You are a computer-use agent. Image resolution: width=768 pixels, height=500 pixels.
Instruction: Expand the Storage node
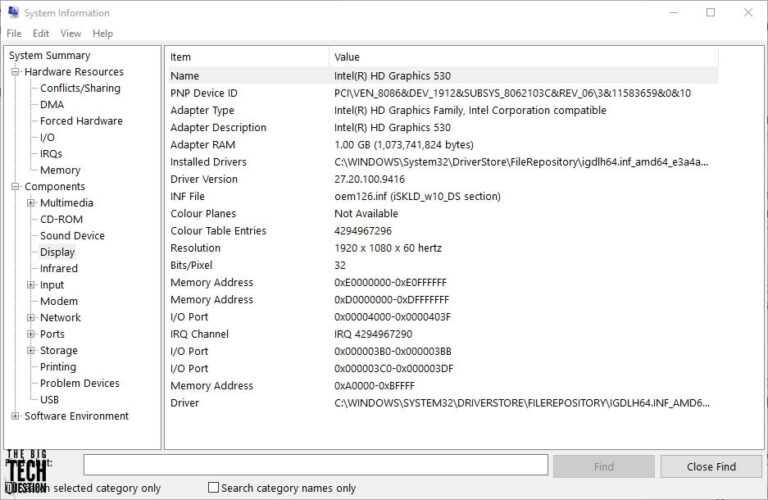click(x=31, y=350)
